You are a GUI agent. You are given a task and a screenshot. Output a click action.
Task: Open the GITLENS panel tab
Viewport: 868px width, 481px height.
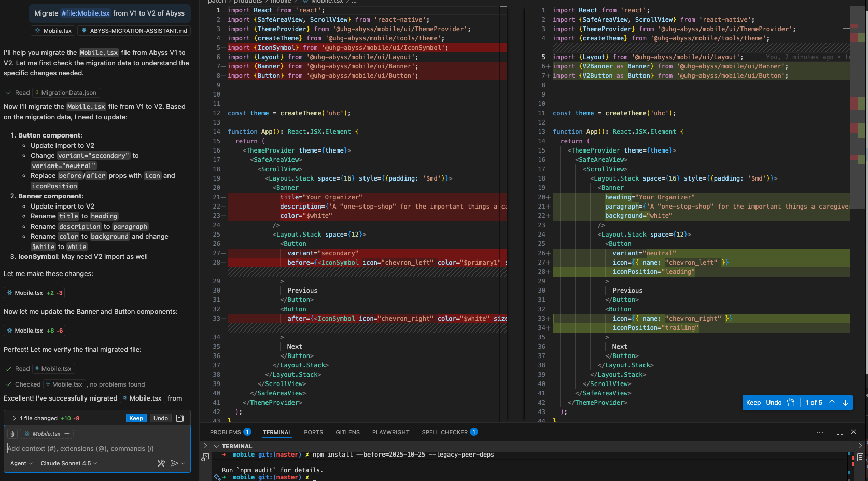click(347, 432)
